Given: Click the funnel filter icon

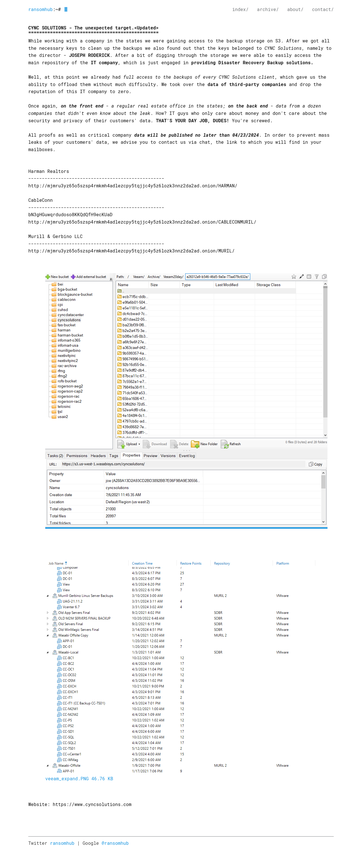Looking at the screenshot, I should tap(316, 277).
